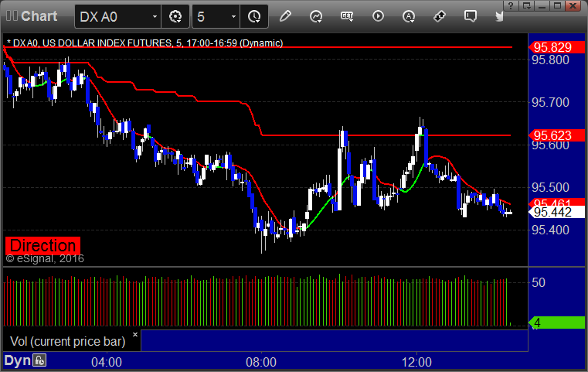The width and height of the screenshot is (588, 372).
Task: Click the 95.800 price axis label
Action: (x=550, y=60)
